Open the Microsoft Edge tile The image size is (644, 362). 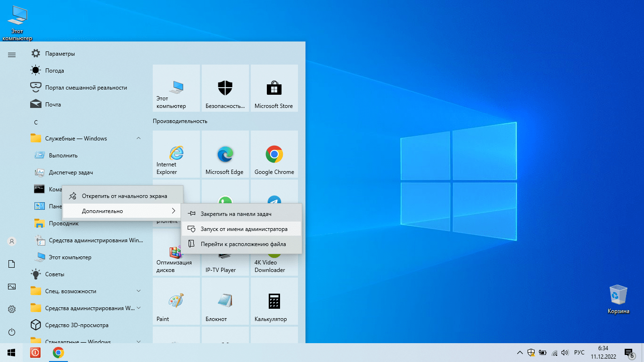(x=225, y=154)
